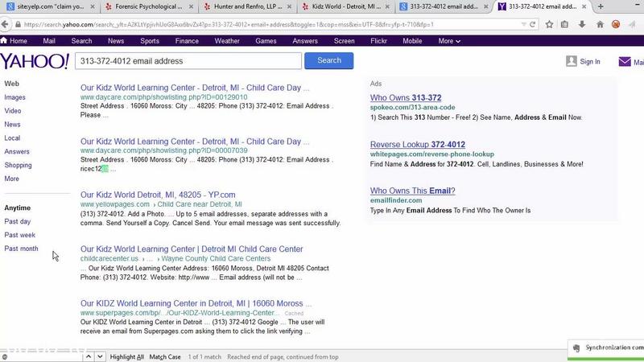The image size is (644, 362).
Task: Open Finance in Yahoo navigation bar
Action: (x=187, y=41)
